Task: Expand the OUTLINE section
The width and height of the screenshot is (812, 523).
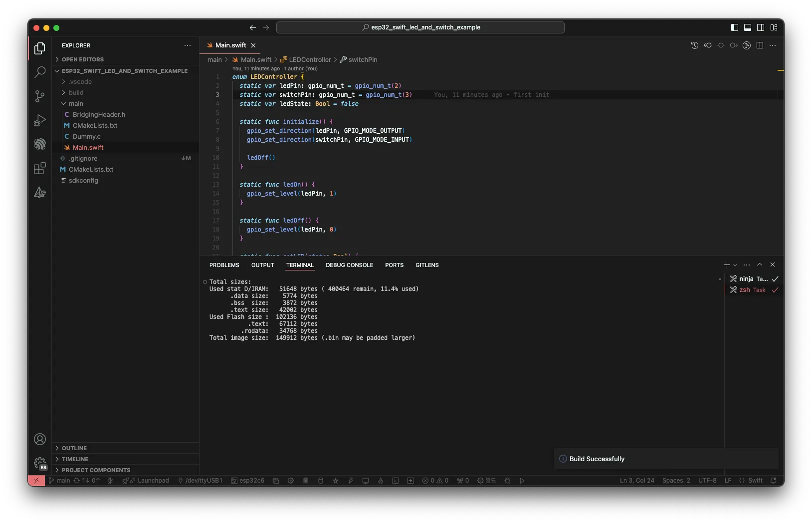Action: [x=74, y=448]
